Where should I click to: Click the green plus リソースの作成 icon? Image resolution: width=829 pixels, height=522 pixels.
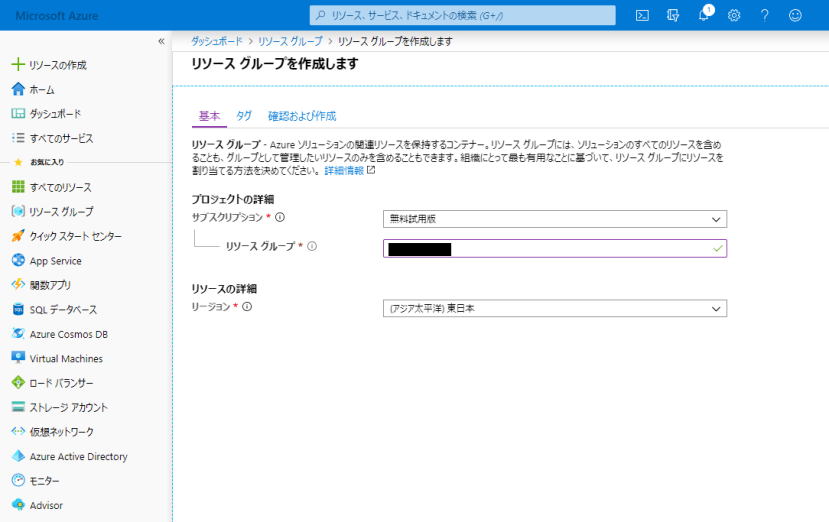18,65
